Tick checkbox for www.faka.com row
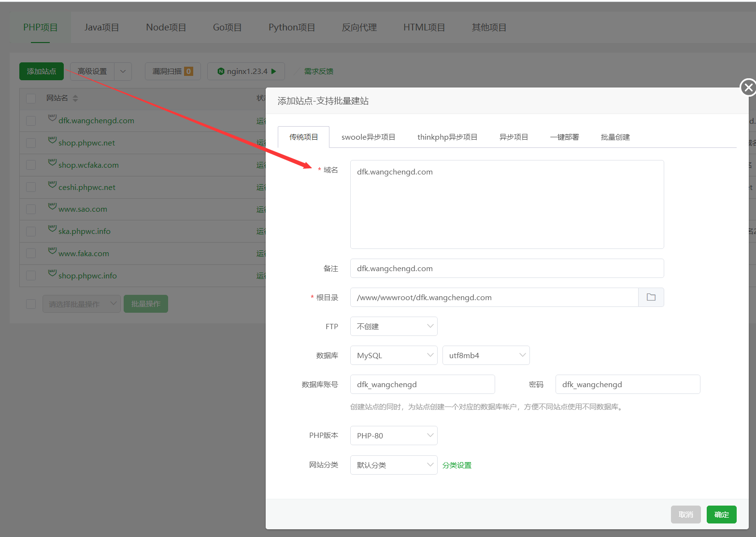 tap(31, 253)
